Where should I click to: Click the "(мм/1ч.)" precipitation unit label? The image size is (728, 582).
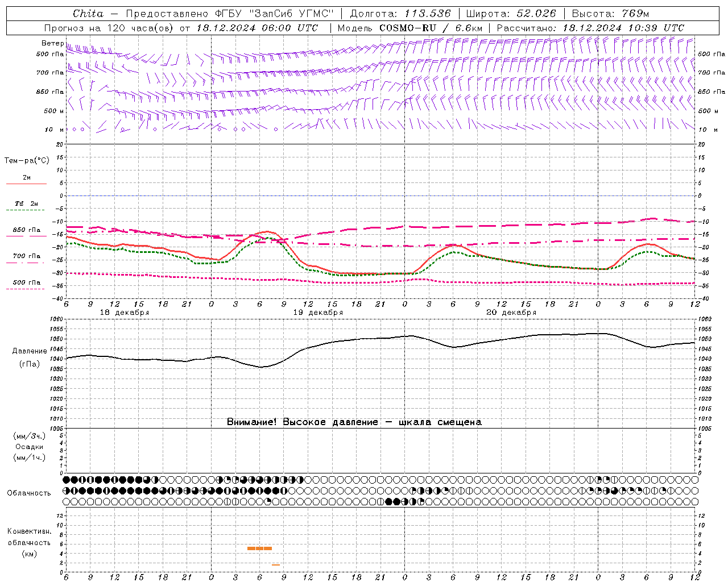(30, 458)
